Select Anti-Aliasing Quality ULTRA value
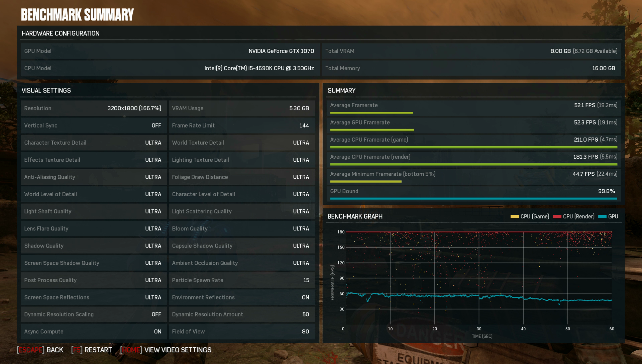Viewport: 642px width, 364px height. click(x=153, y=177)
